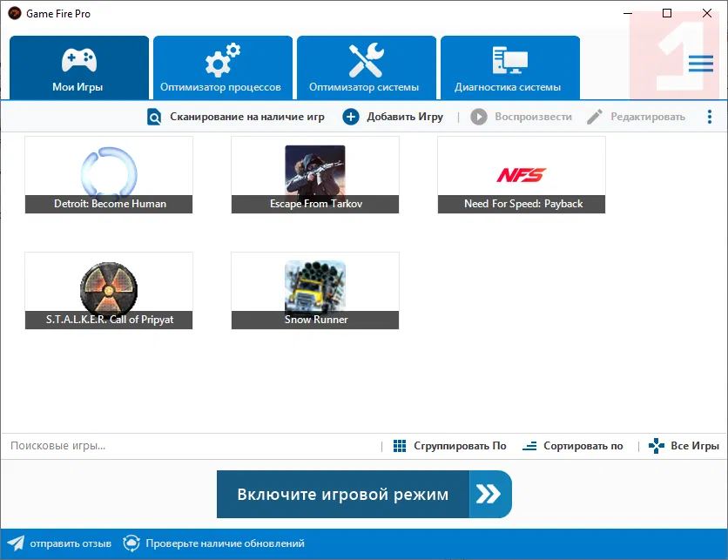Click the computer monitor diagnostics icon
Image resolution: width=728 pixels, height=560 pixels.
pyautogui.click(x=509, y=60)
